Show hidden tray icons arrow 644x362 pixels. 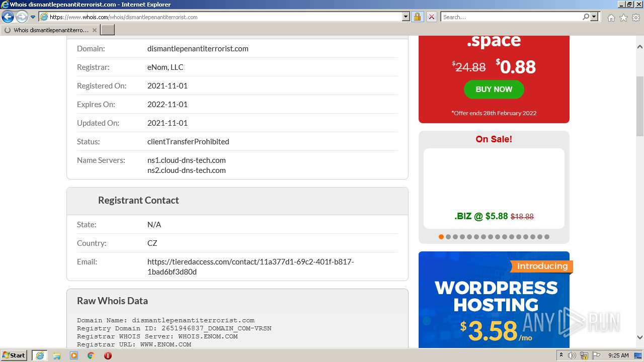[x=561, y=355]
